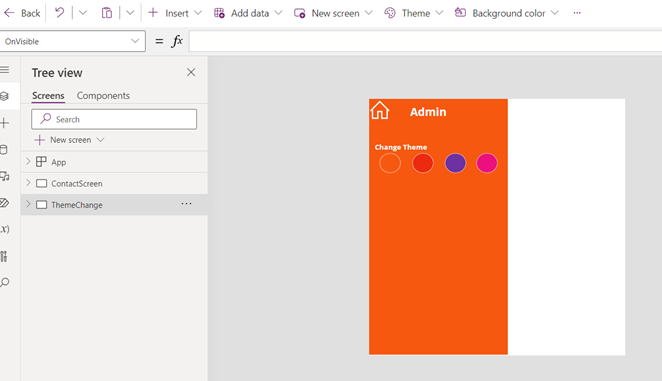Open the Media icon in left rail
Image resolution: width=662 pixels, height=381 pixels.
click(5, 176)
